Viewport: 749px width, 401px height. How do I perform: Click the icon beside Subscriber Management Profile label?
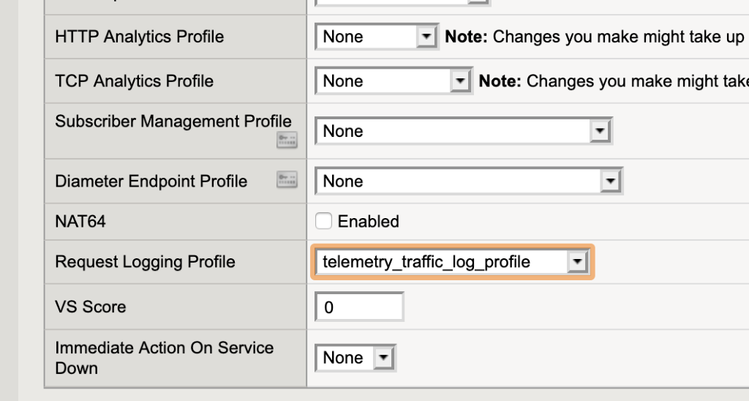click(x=287, y=141)
